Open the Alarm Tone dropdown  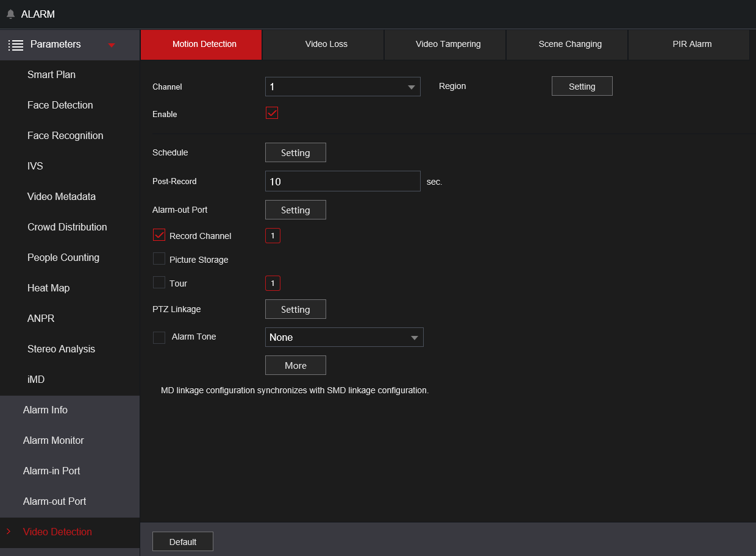click(x=344, y=337)
